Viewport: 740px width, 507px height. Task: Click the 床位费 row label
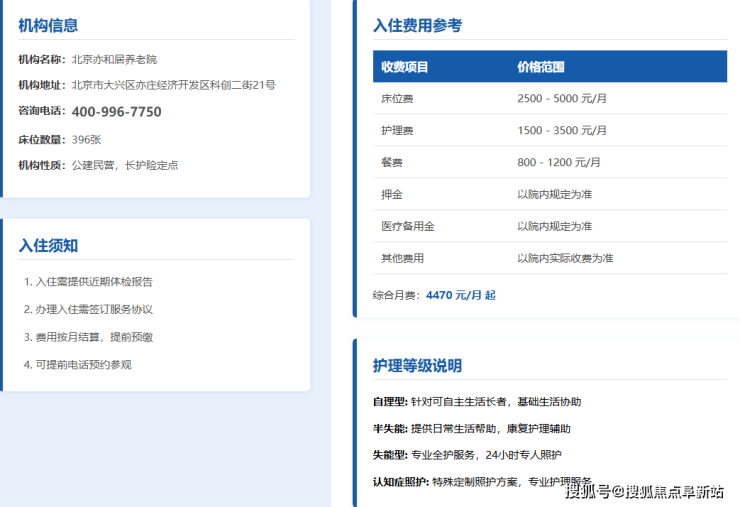click(x=397, y=99)
